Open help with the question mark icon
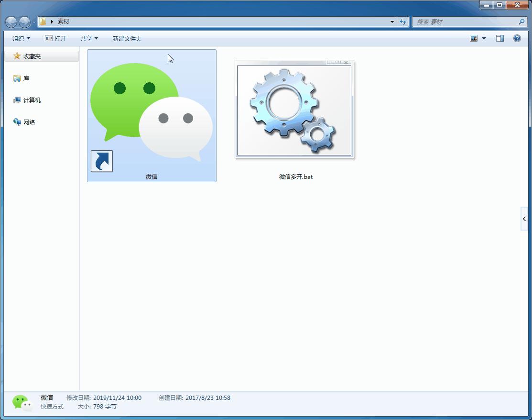This screenshot has height=420, width=532. point(517,38)
